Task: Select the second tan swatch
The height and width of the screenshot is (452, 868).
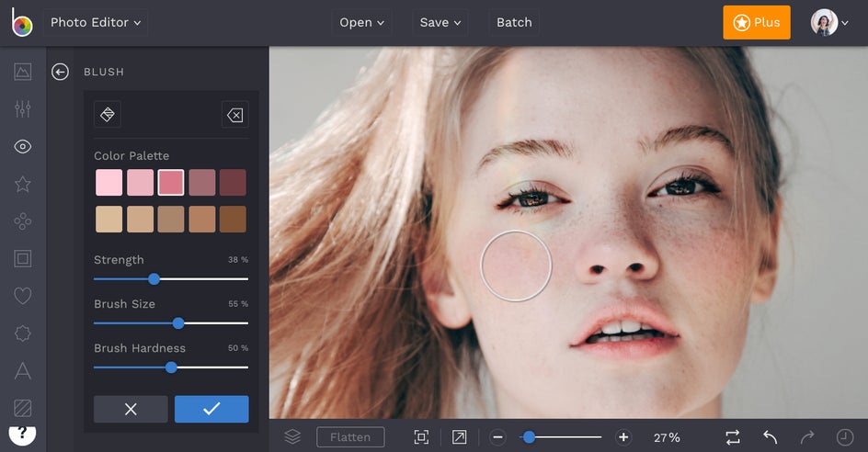Action: coord(140,219)
